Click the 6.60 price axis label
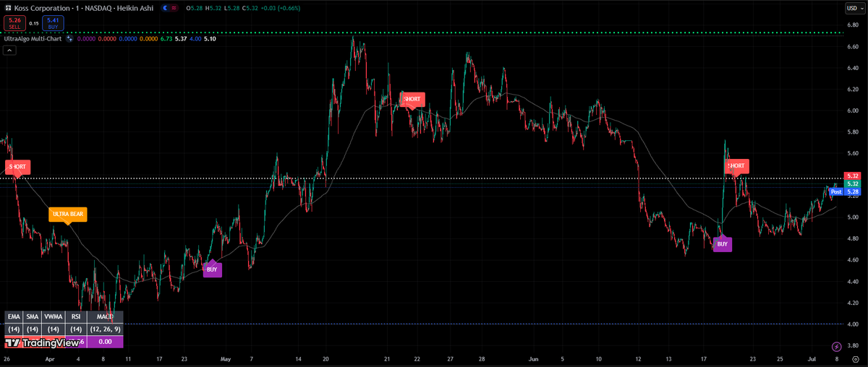 (x=852, y=46)
